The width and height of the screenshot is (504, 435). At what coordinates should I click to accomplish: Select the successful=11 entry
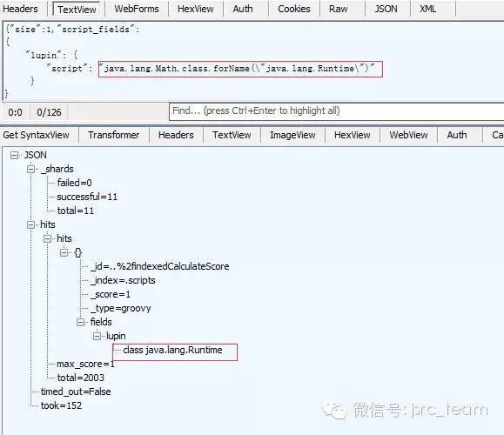[x=87, y=197]
